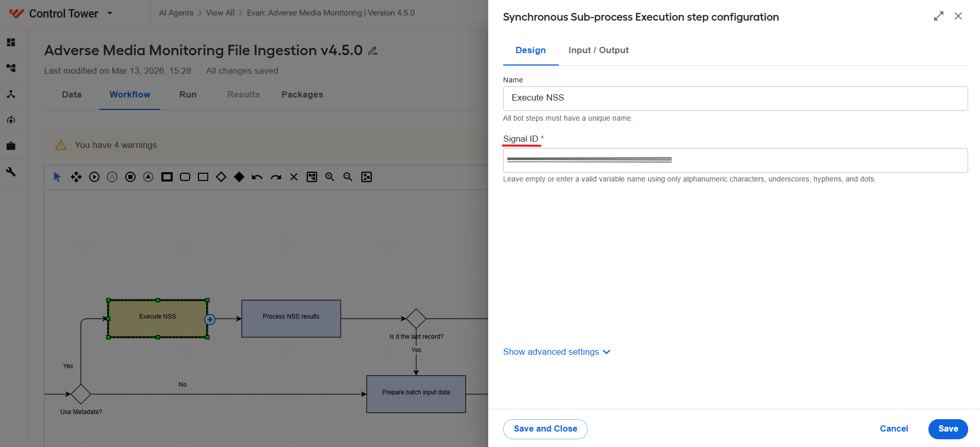Image resolution: width=980 pixels, height=447 pixels.
Task: Close the step configuration panel
Action: (x=958, y=16)
